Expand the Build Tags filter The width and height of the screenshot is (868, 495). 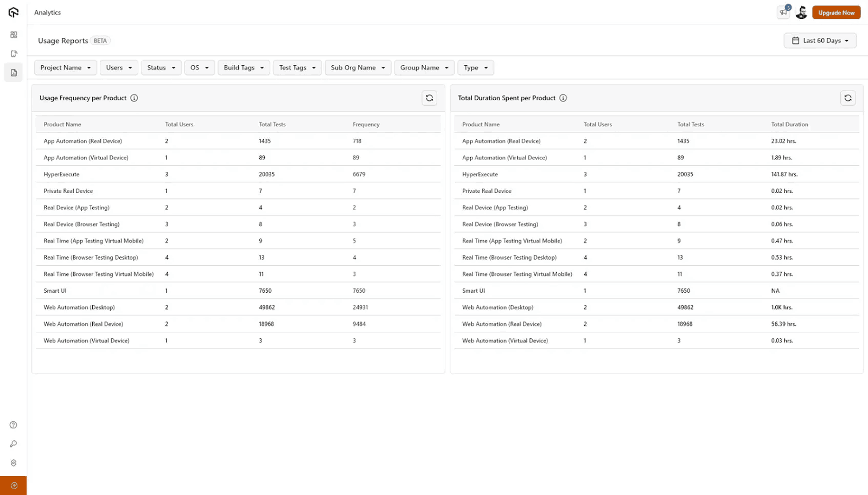[244, 67]
